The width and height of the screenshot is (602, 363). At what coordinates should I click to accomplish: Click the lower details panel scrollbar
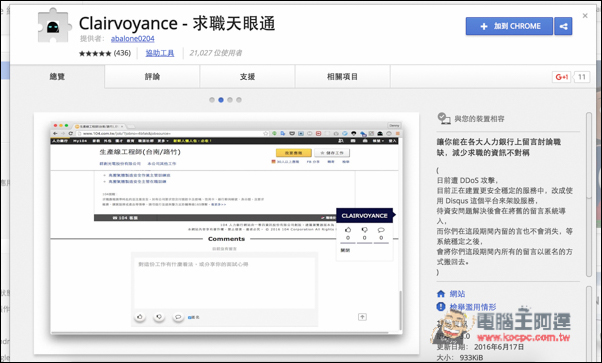tap(589, 323)
